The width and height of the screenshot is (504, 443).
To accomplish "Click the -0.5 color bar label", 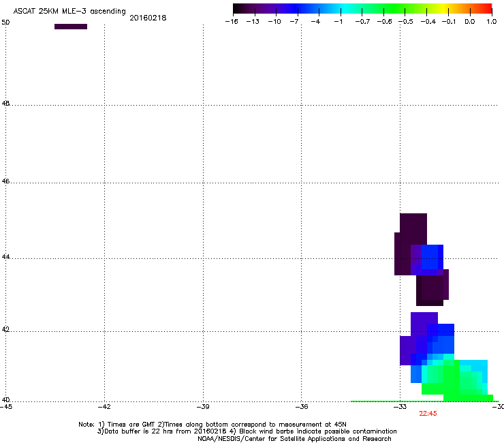I will (406, 22).
